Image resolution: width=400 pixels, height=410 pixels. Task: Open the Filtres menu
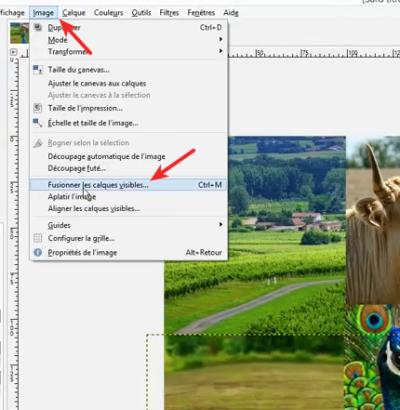click(x=169, y=13)
